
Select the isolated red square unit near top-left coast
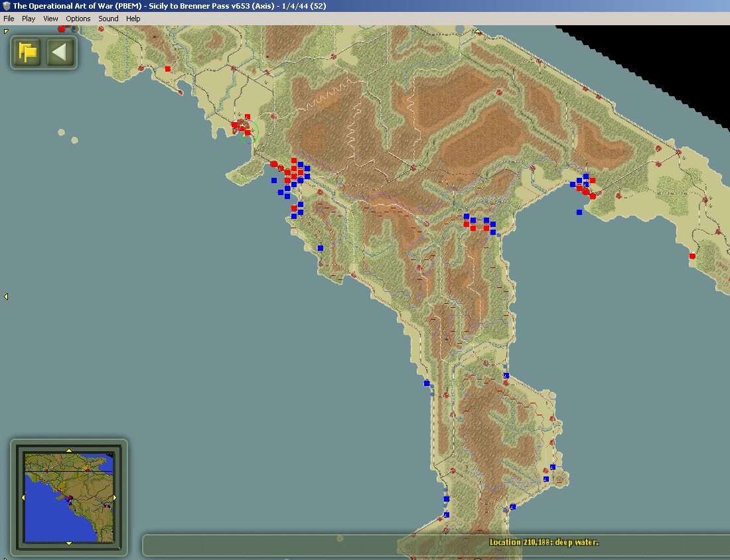tap(168, 69)
